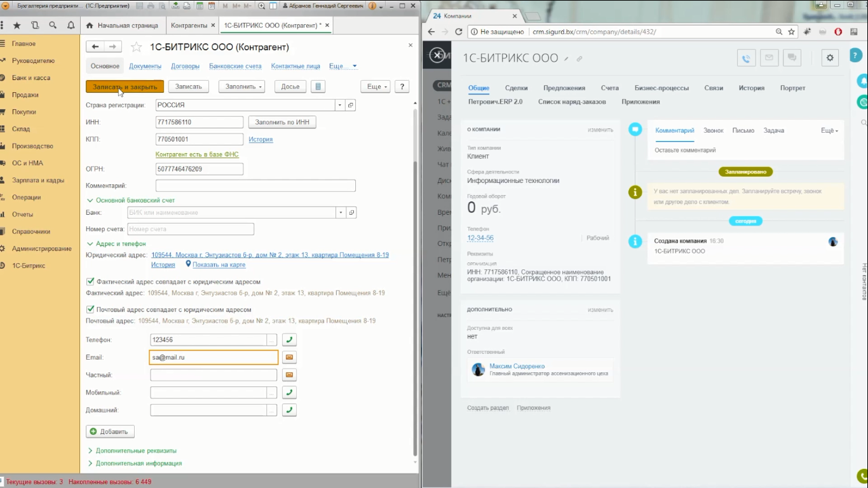
Task: Click the Добавить button
Action: tap(110, 431)
